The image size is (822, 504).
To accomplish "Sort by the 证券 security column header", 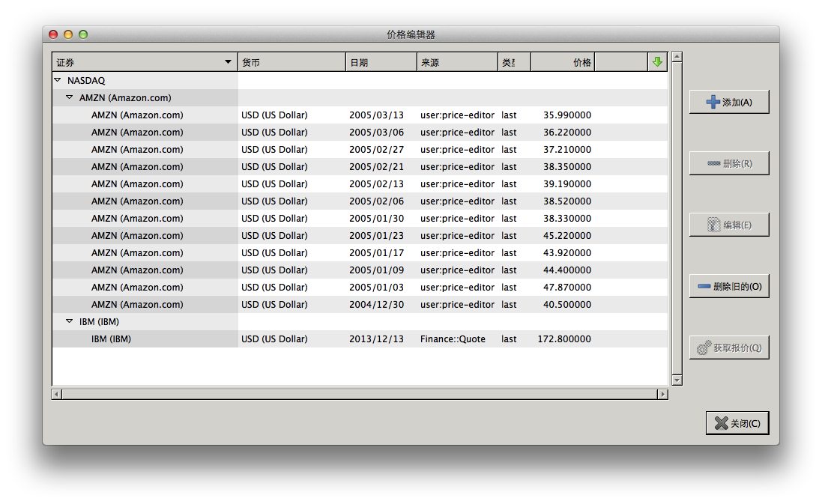I will tap(142, 62).
